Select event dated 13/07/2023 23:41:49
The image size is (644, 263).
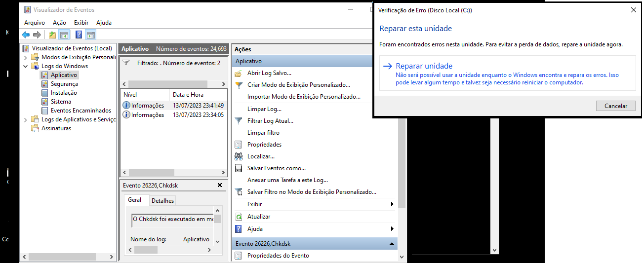pyautogui.click(x=173, y=106)
